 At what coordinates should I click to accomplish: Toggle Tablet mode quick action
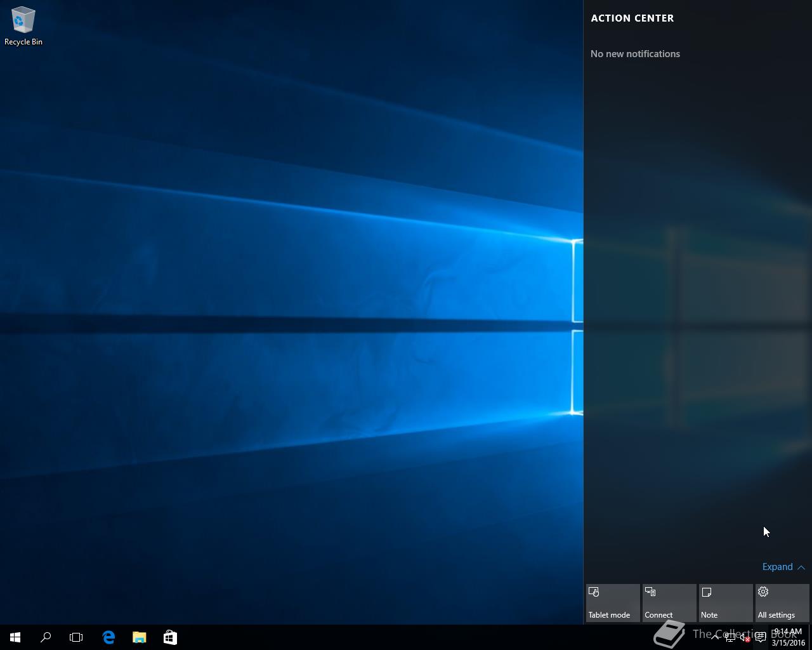point(613,603)
